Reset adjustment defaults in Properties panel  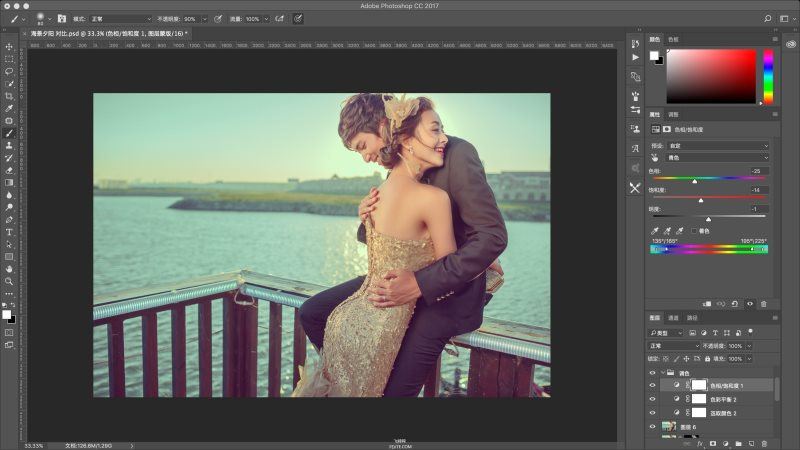735,304
